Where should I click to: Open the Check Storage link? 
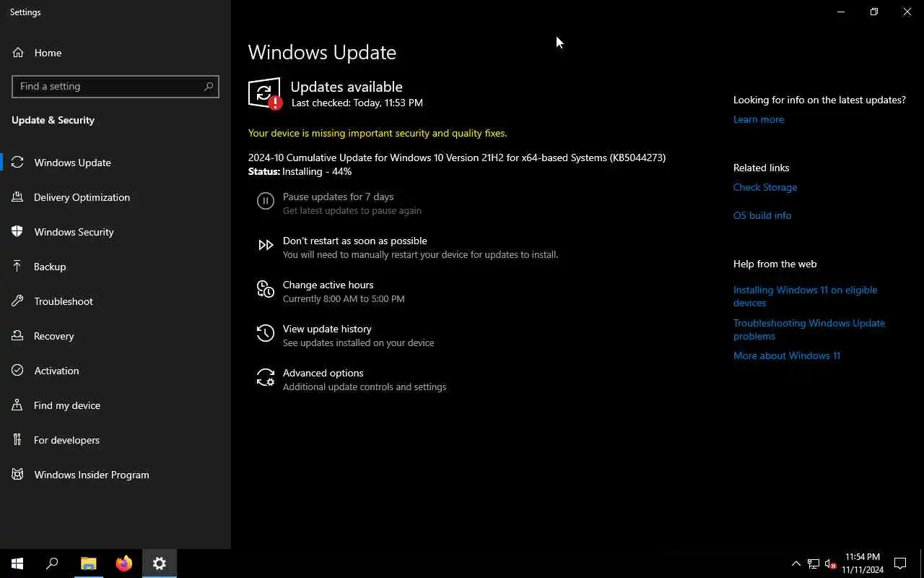[x=765, y=187]
